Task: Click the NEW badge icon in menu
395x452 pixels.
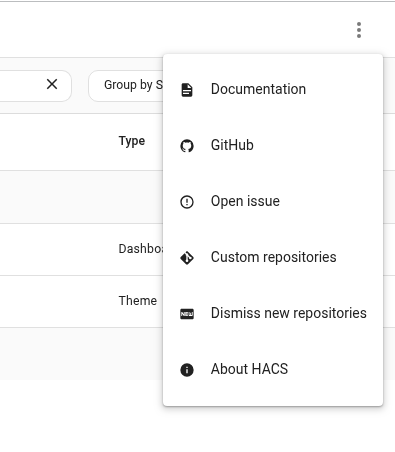Action: click(x=187, y=314)
